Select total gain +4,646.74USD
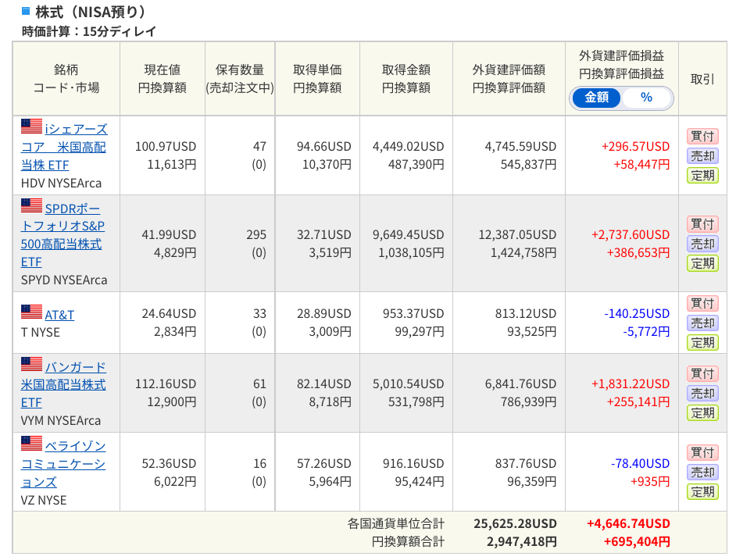Viewport: 736px width, 560px height. click(628, 524)
